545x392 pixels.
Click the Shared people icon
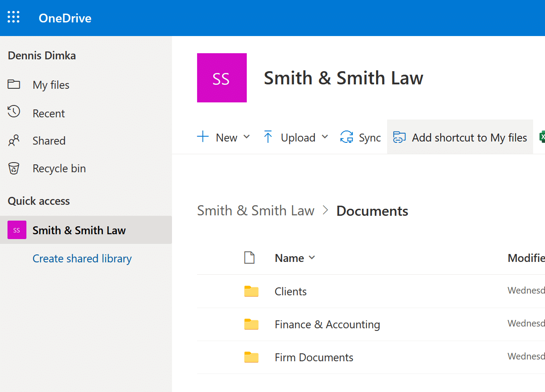pyautogui.click(x=14, y=141)
